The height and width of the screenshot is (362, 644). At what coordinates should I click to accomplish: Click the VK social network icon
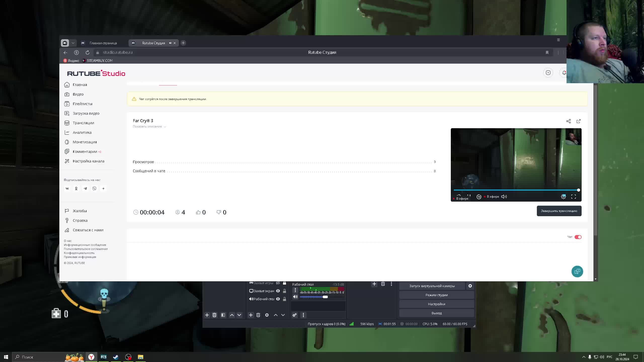[x=67, y=189]
